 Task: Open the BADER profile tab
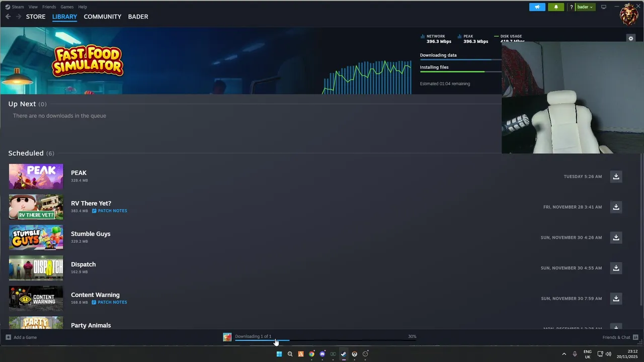click(x=138, y=17)
